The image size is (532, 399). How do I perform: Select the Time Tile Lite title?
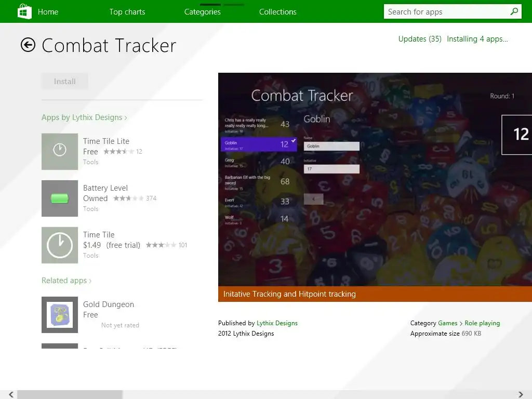pos(106,141)
